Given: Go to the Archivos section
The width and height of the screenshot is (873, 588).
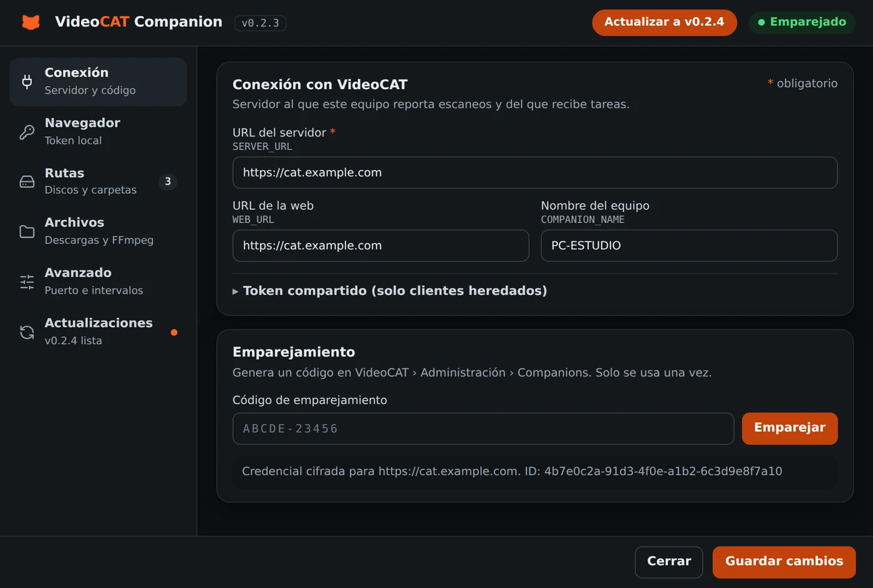Looking at the screenshot, I should pyautogui.click(x=98, y=231).
